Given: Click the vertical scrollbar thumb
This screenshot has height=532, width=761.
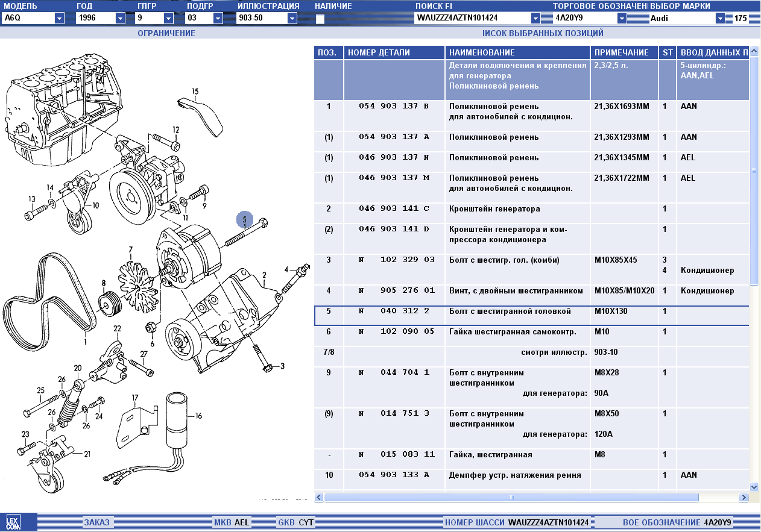Looking at the screenshot, I should pyautogui.click(x=754, y=171).
